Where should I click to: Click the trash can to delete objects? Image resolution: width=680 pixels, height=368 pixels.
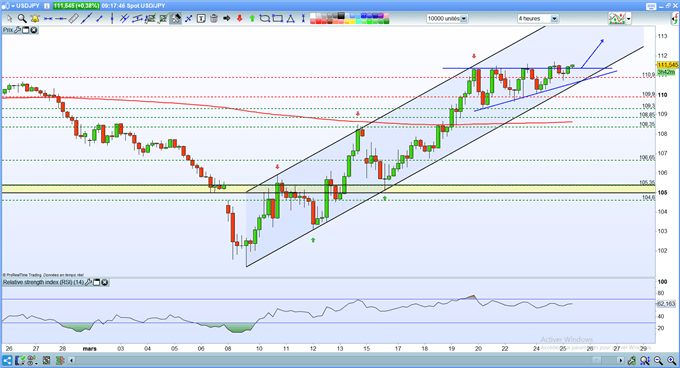tap(214, 19)
